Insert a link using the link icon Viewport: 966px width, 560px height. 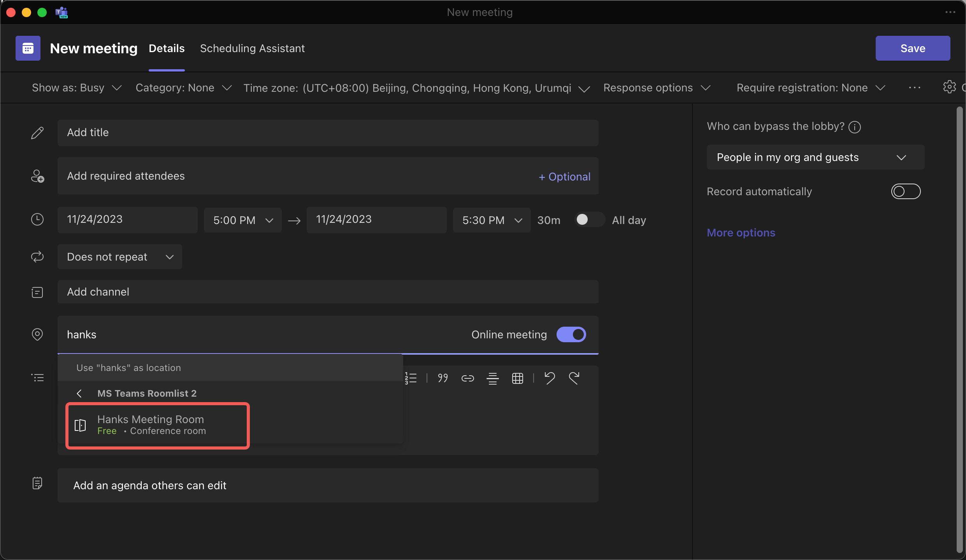[x=467, y=378]
